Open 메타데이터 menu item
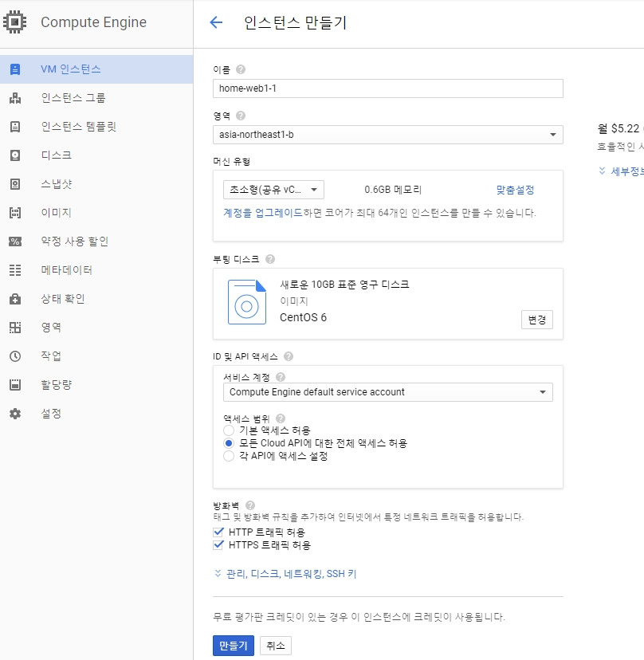This screenshot has width=644, height=660. click(96, 269)
